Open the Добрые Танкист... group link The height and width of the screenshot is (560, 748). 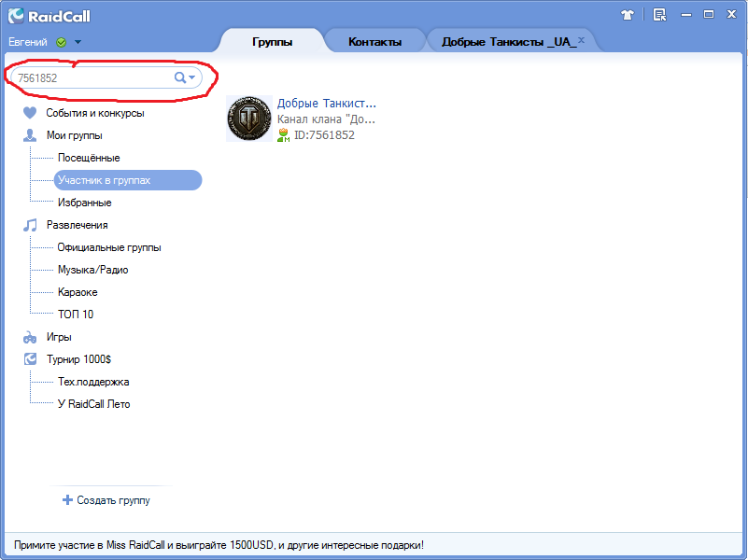click(x=326, y=104)
